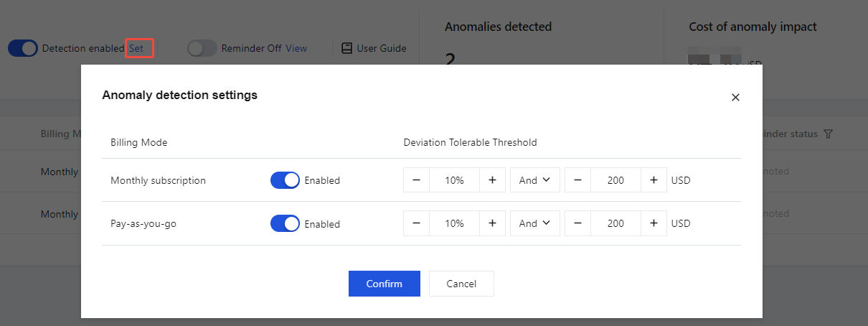Increase Pay-as-you-go percentage threshold
Screen dimensions: 868x326
point(492,223)
